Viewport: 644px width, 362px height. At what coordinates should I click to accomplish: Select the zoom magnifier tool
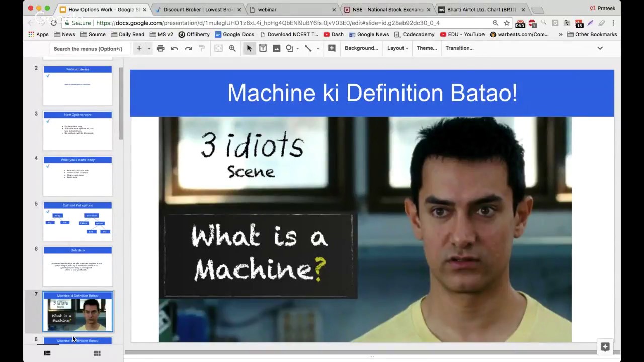(x=232, y=48)
